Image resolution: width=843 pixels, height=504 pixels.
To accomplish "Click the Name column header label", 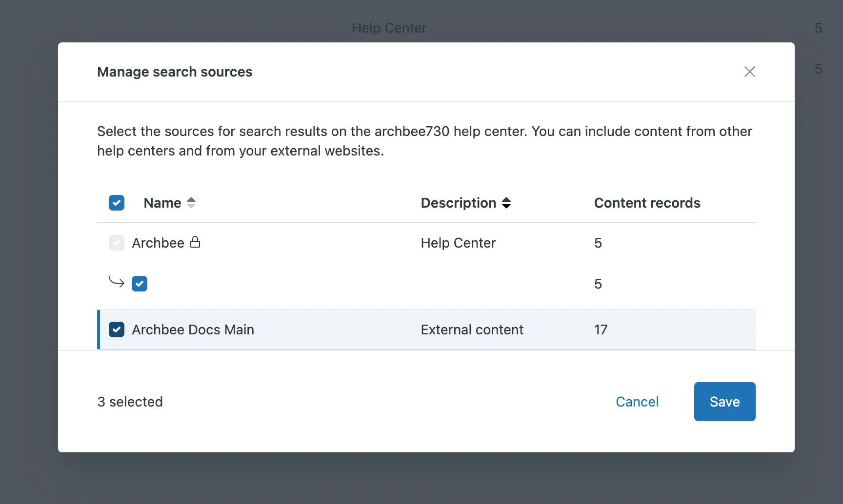I will point(162,203).
